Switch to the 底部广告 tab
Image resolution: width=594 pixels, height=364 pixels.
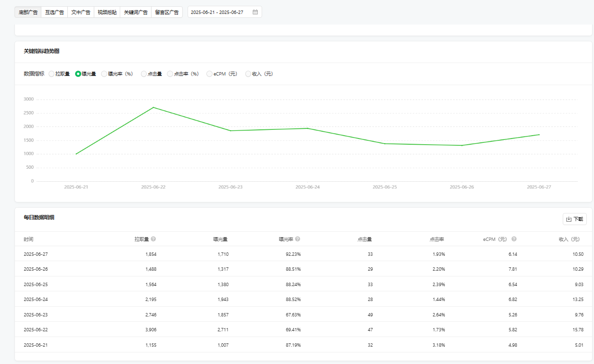pos(28,12)
